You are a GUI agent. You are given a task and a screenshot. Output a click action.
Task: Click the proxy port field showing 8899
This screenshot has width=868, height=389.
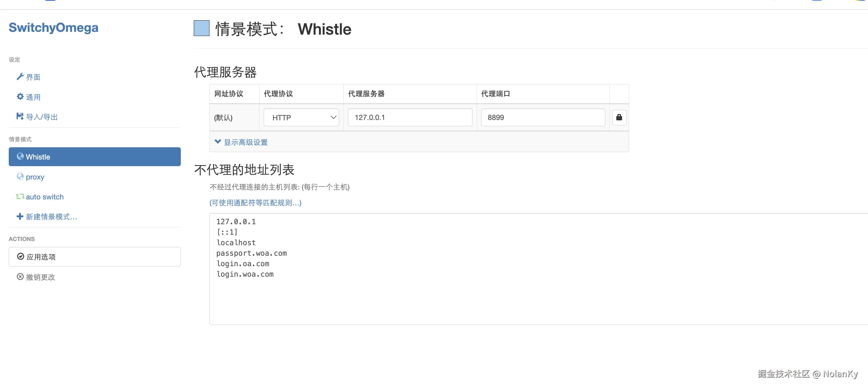click(543, 118)
